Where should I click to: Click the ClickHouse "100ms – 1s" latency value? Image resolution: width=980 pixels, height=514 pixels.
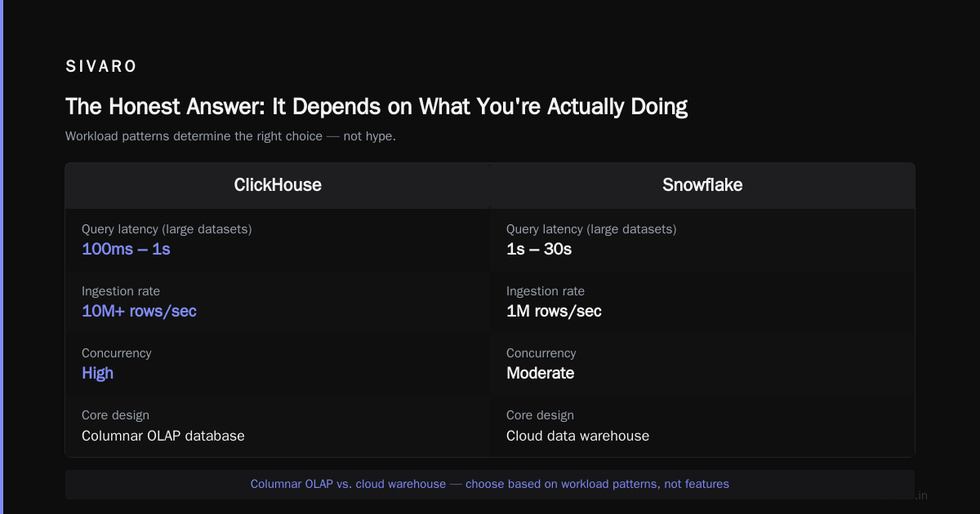tap(126, 249)
